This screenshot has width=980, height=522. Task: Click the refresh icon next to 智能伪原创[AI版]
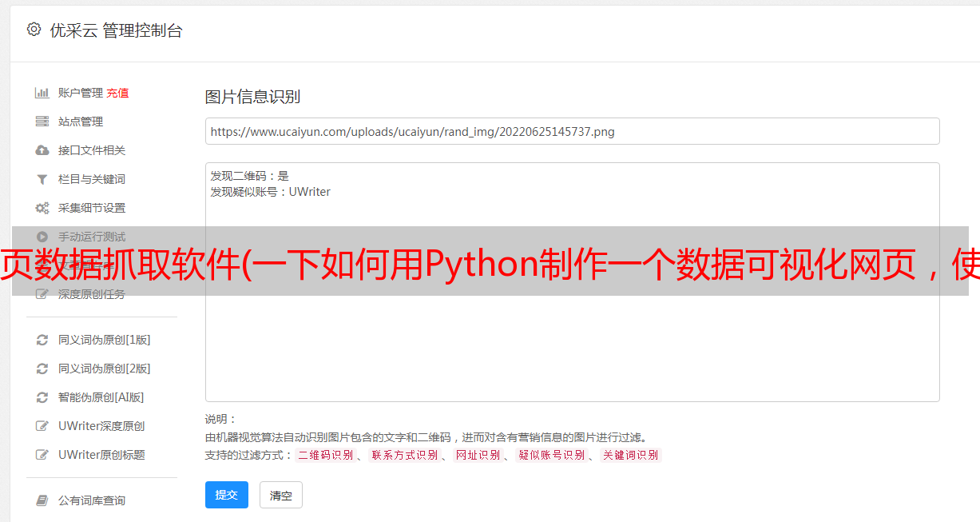42,397
